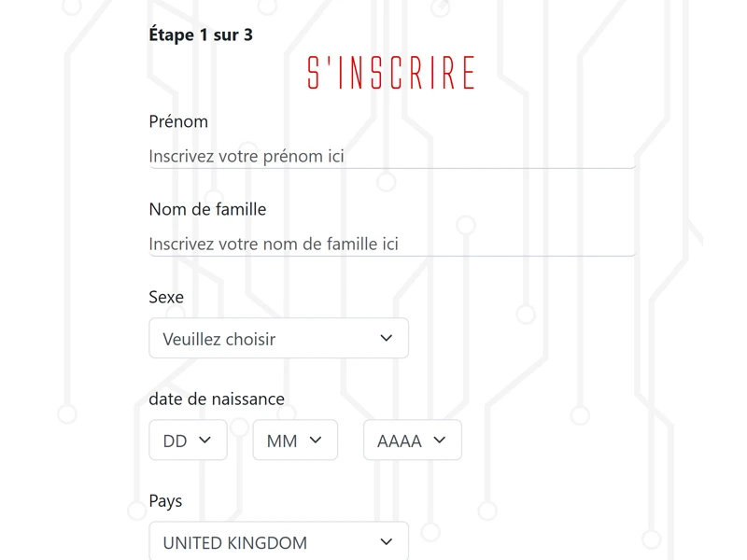Screen dimensions: 747x560
Task: Focus the Inscrivez votre nom de famille field
Action: 392,244
